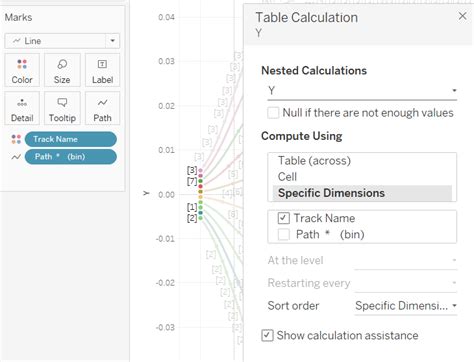Click the 0.01 axis tick label

[166, 150]
